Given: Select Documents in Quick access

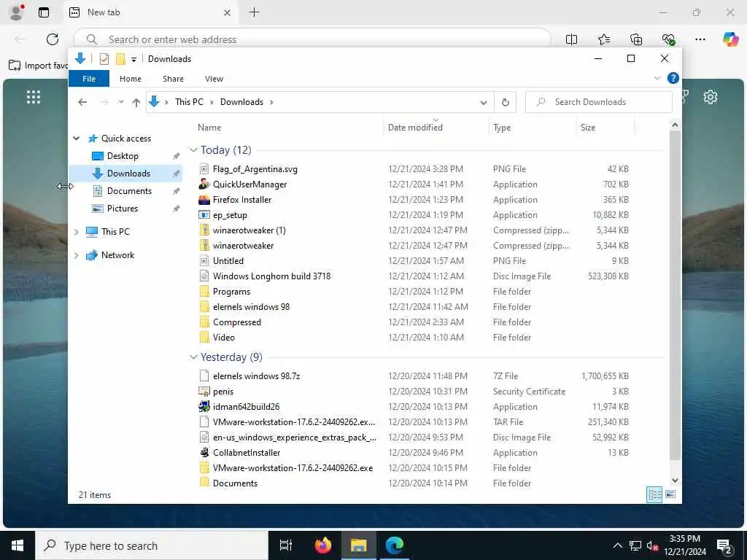Looking at the screenshot, I should [x=129, y=191].
